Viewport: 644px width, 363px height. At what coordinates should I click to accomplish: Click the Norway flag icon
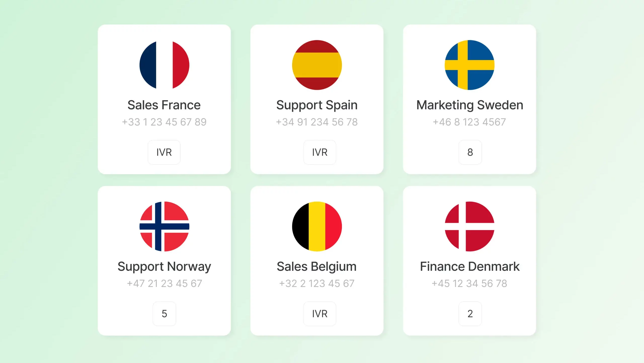(164, 226)
